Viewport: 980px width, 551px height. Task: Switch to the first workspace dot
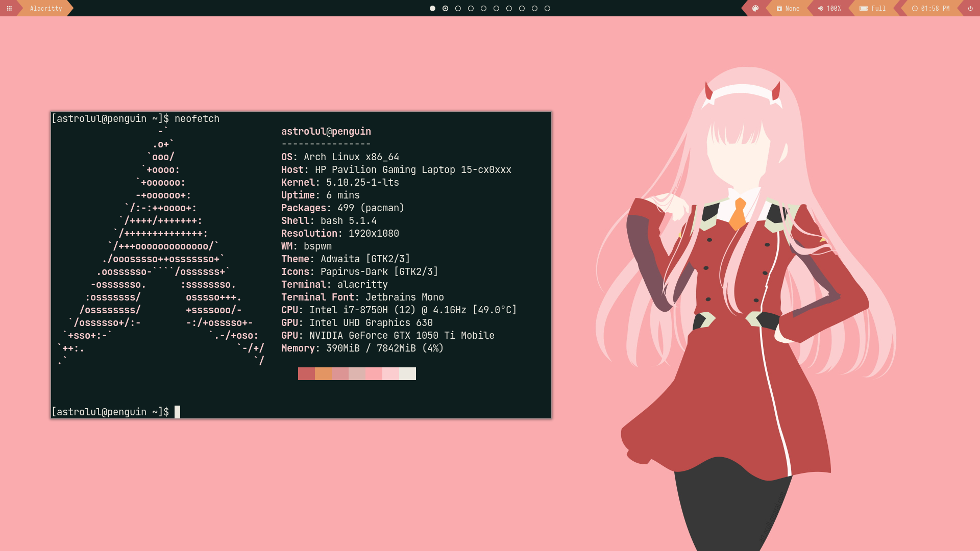point(432,8)
